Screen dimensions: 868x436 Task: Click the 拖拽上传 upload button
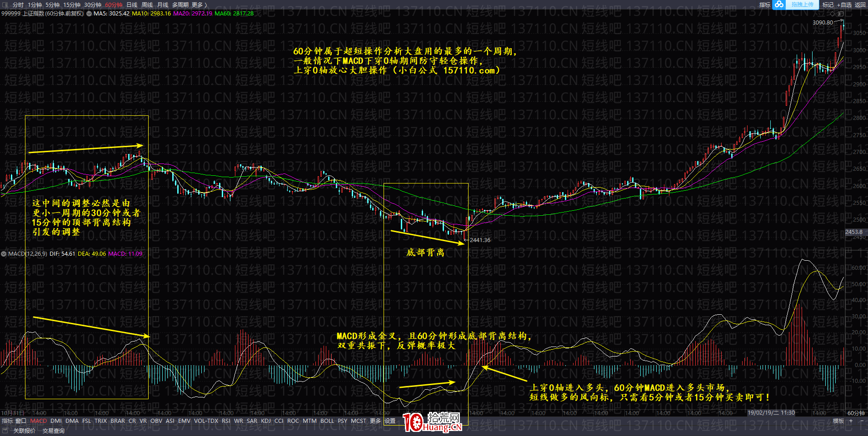pyautogui.click(x=802, y=5)
